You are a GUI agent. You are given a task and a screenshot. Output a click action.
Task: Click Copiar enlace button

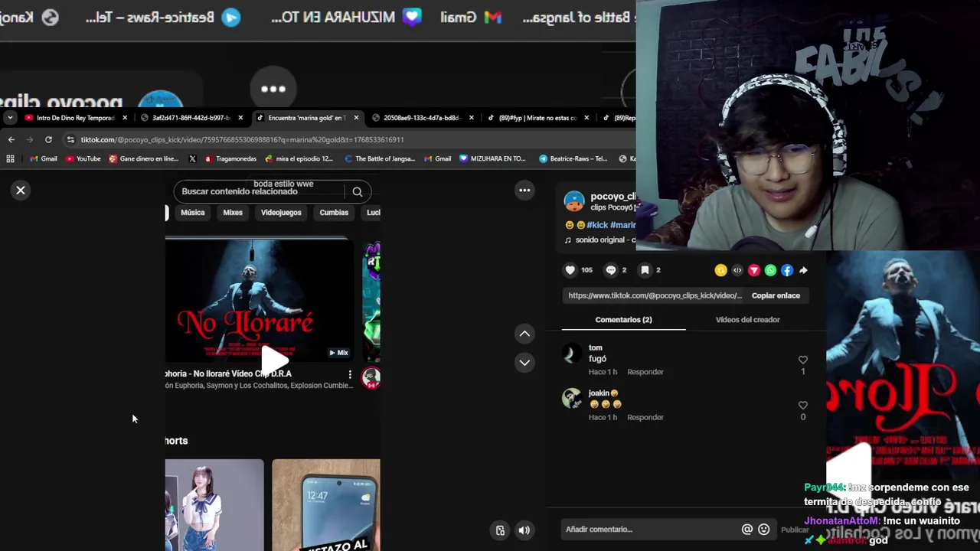776,295
